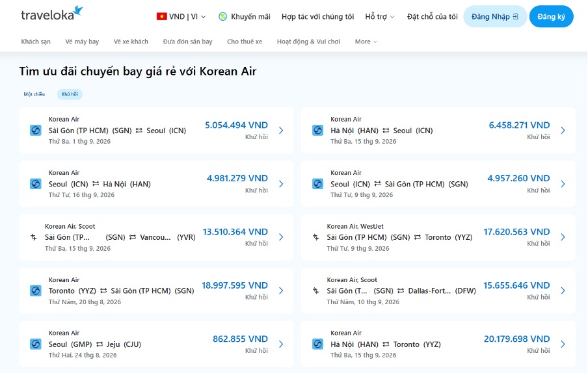Click Korean Air logo on Hà Nội–Toronto card

tap(317, 344)
